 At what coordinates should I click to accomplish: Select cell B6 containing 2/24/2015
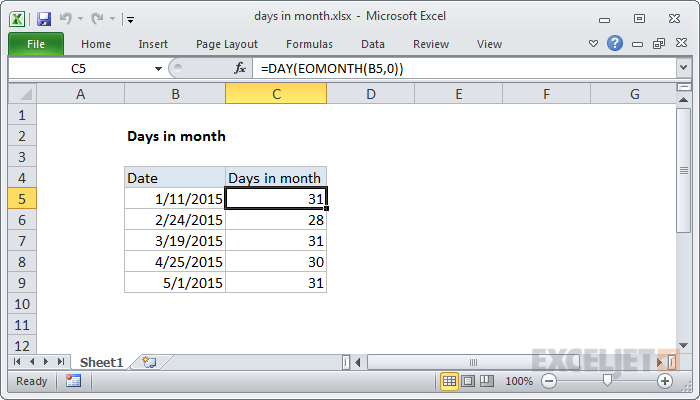click(x=175, y=219)
